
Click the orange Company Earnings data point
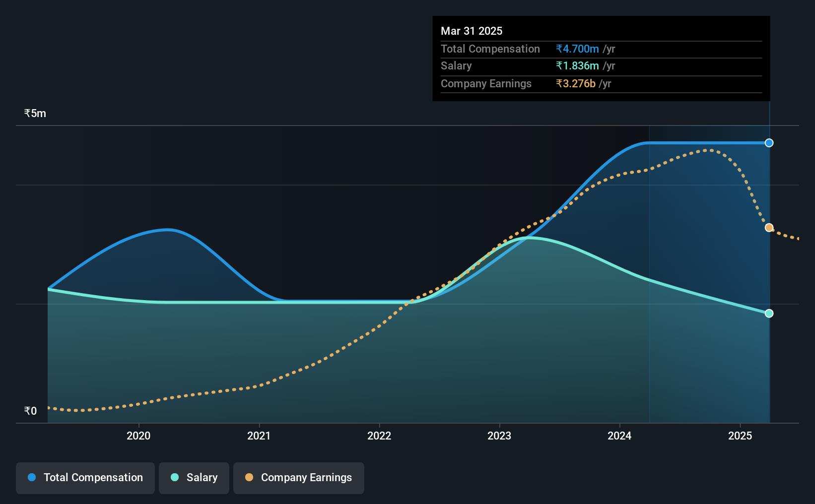pyautogui.click(x=769, y=228)
